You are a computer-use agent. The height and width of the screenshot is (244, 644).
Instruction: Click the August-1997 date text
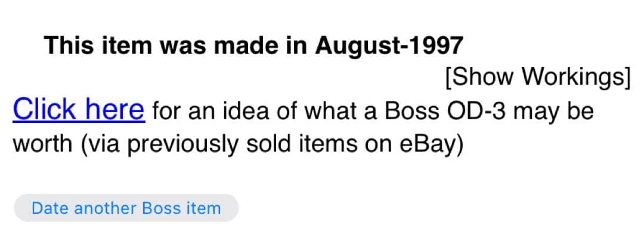(x=389, y=45)
